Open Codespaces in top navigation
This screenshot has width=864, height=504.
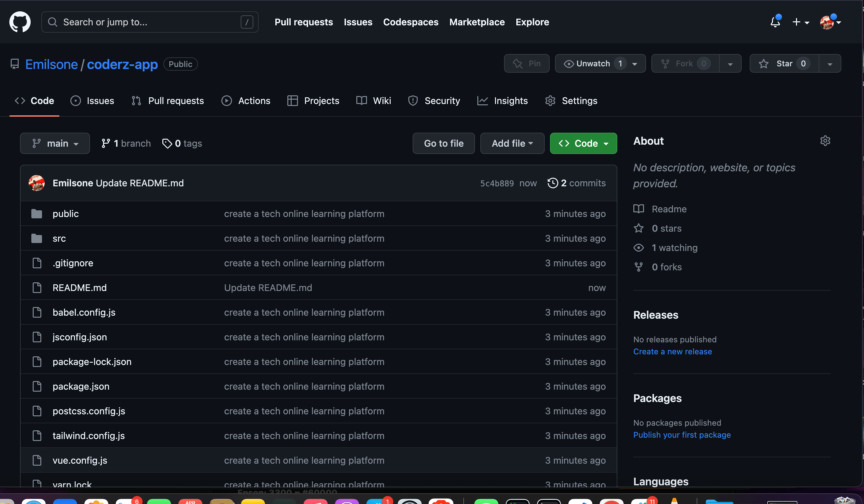411,22
